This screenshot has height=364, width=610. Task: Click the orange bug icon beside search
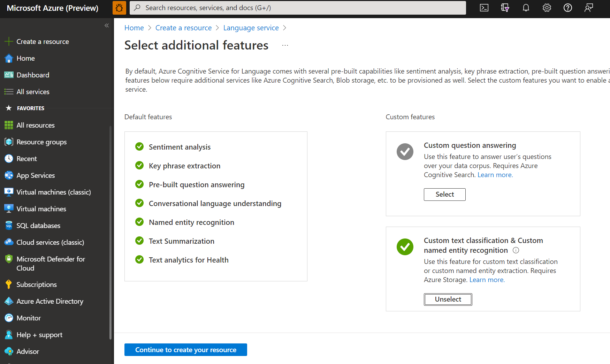[x=119, y=7]
